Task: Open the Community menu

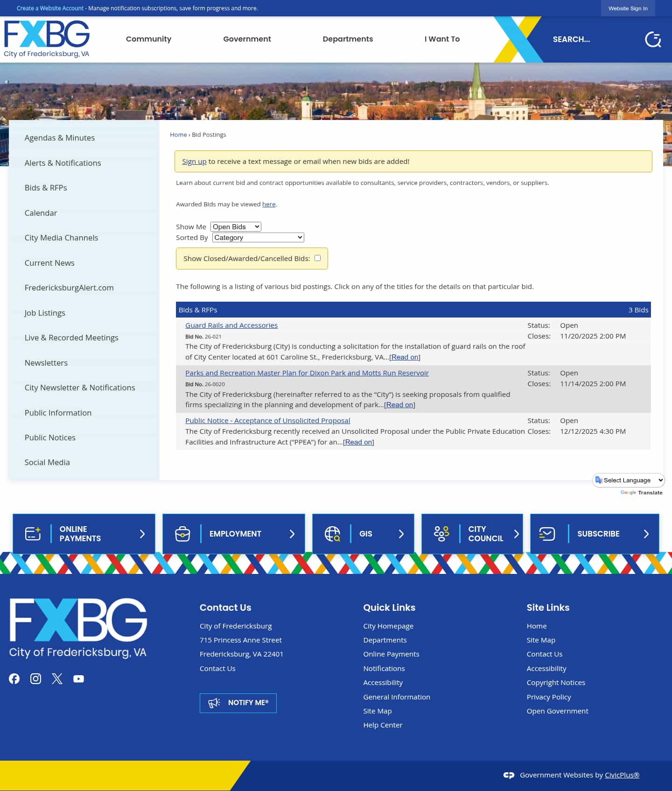Action: (x=148, y=39)
